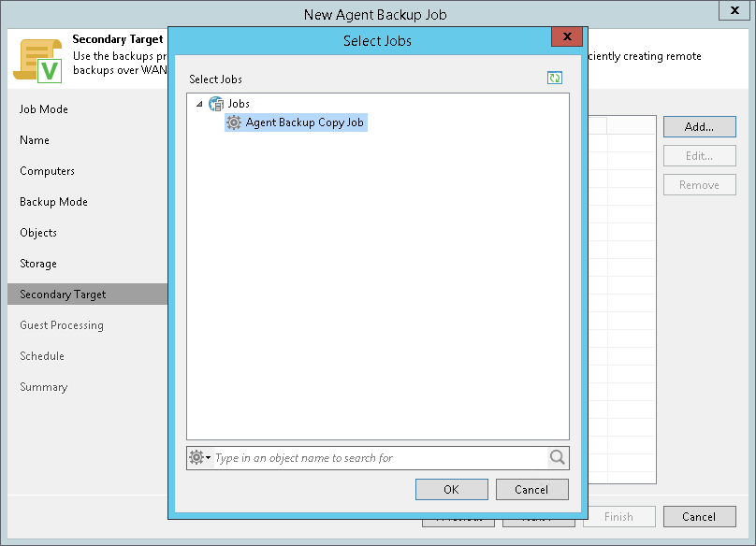Go to Name wizard step
756x546 pixels.
[35, 140]
